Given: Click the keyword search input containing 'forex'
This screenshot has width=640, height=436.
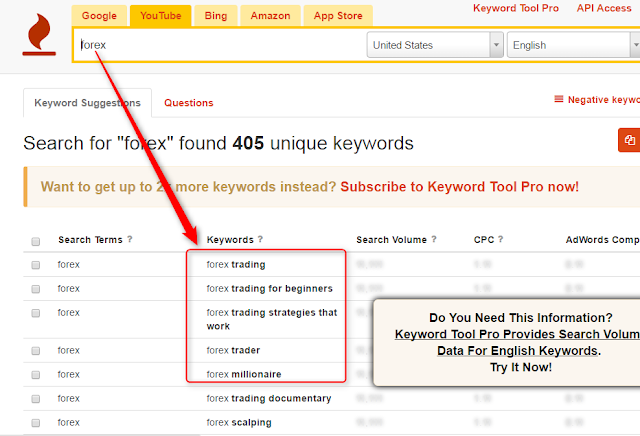Looking at the screenshot, I should (220, 45).
